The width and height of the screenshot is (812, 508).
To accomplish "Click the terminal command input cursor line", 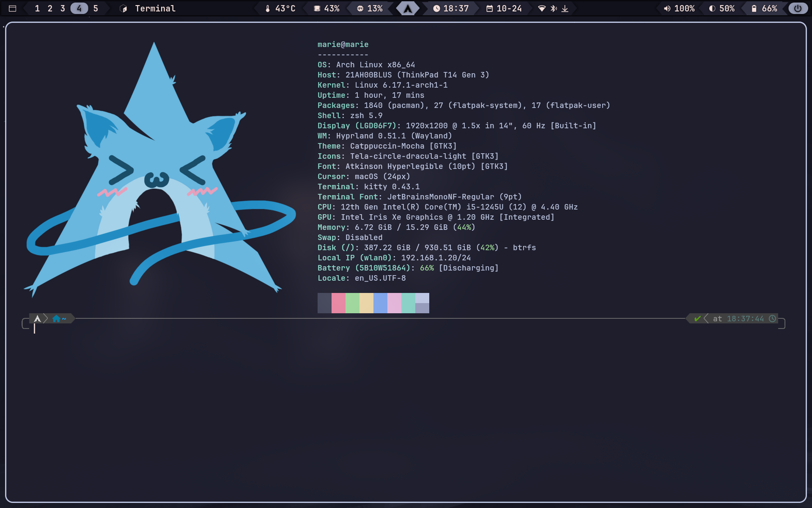I will point(35,329).
